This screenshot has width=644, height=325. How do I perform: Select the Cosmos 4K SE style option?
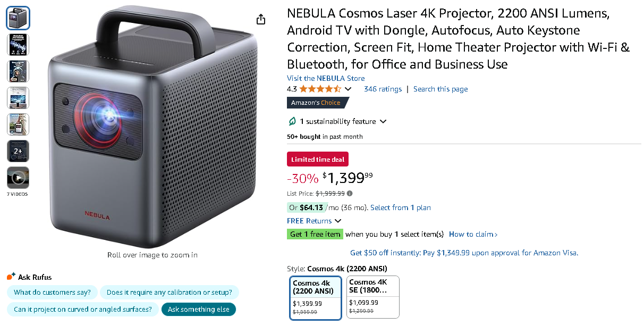tap(372, 297)
